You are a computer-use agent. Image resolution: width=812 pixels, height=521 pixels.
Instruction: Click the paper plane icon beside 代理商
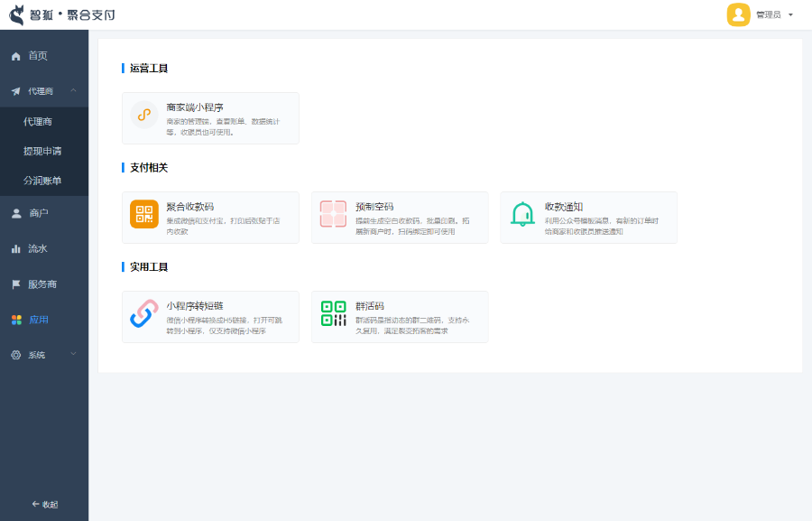(16, 91)
